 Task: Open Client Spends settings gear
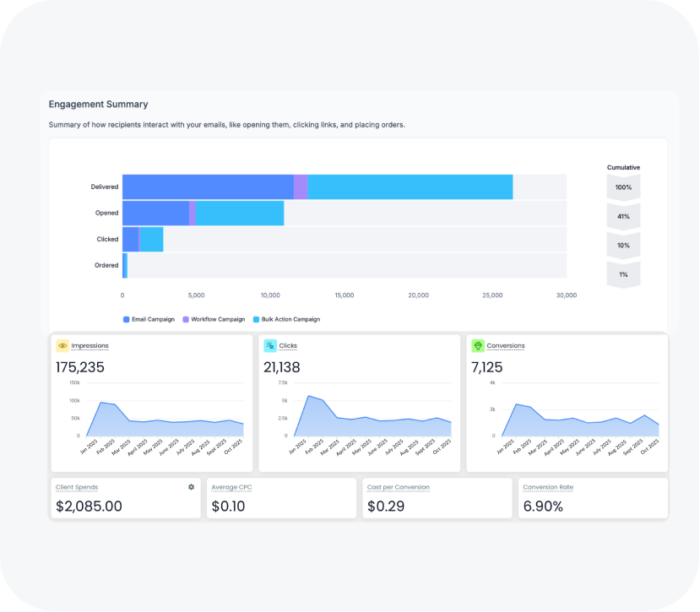191,487
